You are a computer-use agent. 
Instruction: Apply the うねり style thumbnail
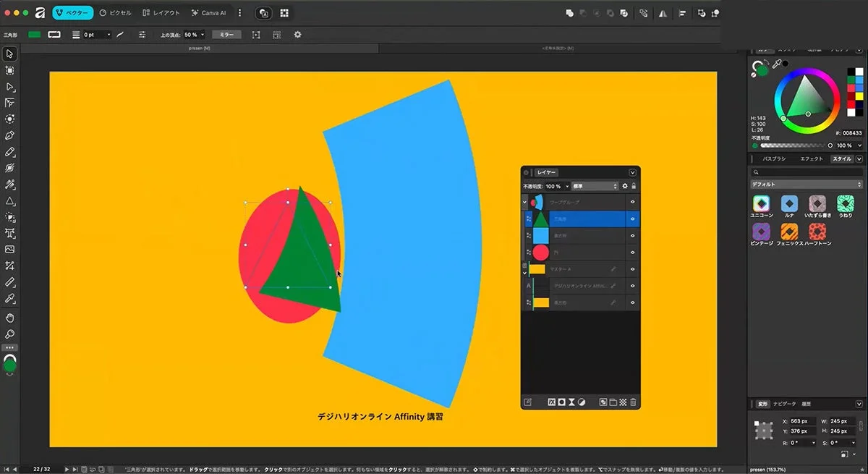click(x=844, y=205)
